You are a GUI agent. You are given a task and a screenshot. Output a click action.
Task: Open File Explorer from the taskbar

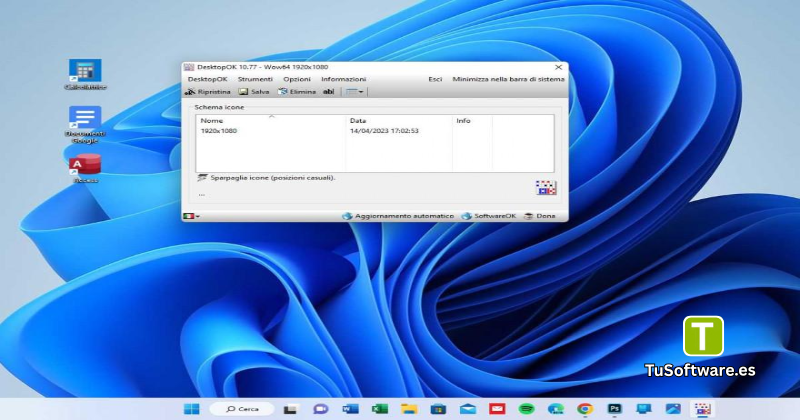coord(409,409)
